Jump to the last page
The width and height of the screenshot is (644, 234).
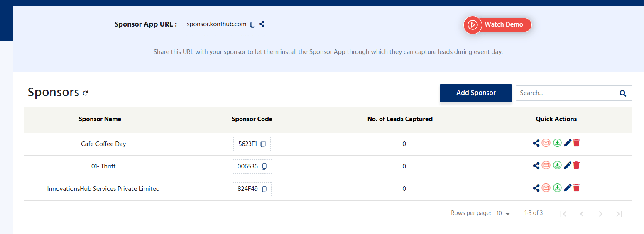[619, 214]
